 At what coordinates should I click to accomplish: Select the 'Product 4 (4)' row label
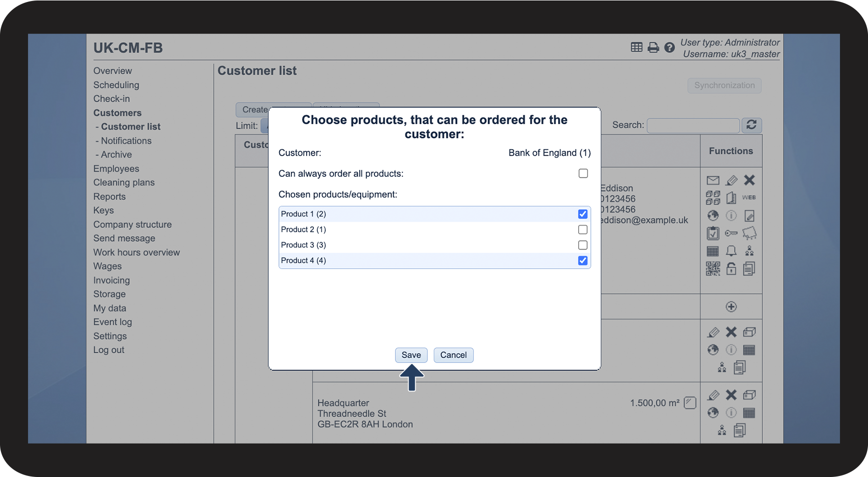tap(304, 260)
